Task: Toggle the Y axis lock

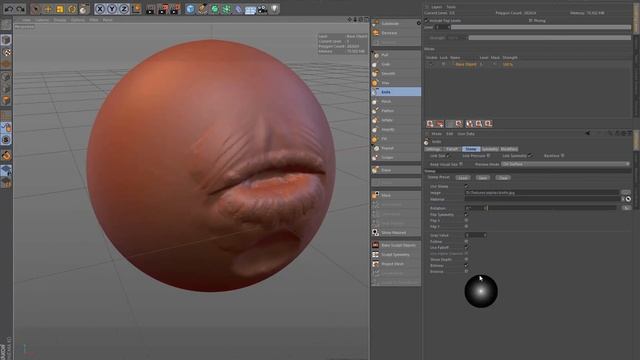Action: click(112, 9)
